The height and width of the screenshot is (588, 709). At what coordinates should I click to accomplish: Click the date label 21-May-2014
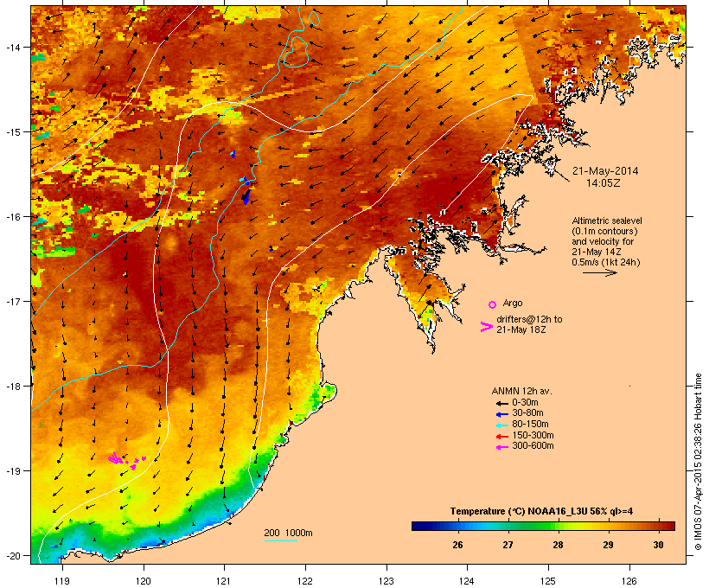click(605, 171)
